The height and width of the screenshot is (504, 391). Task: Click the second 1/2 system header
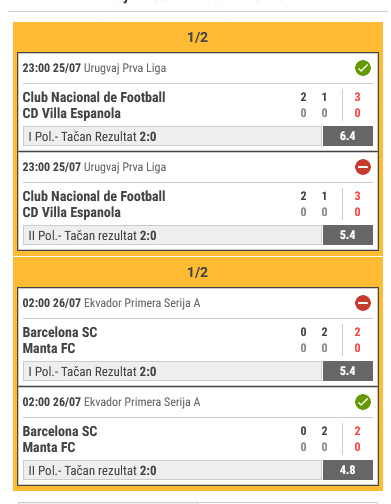[x=198, y=272]
